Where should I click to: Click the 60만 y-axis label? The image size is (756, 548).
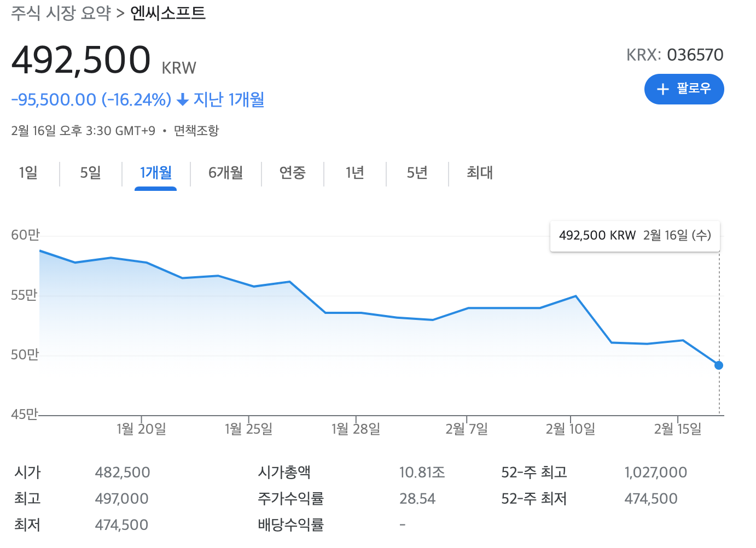pyautogui.click(x=26, y=235)
